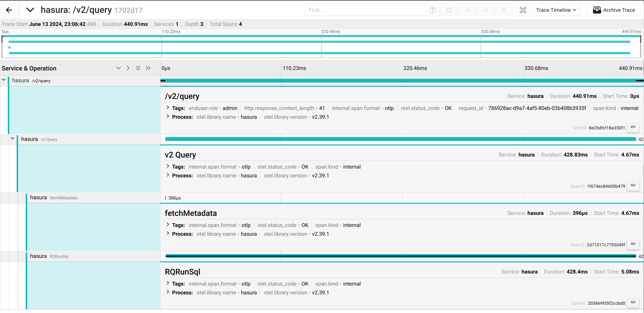Click the Archive Trace button
This screenshot has width=644, height=313.
tap(614, 10)
